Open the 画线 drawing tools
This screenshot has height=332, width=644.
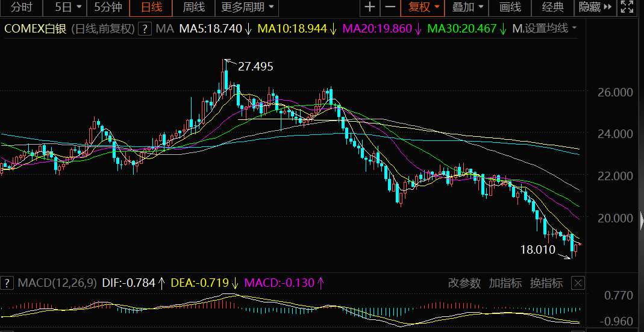(x=510, y=8)
